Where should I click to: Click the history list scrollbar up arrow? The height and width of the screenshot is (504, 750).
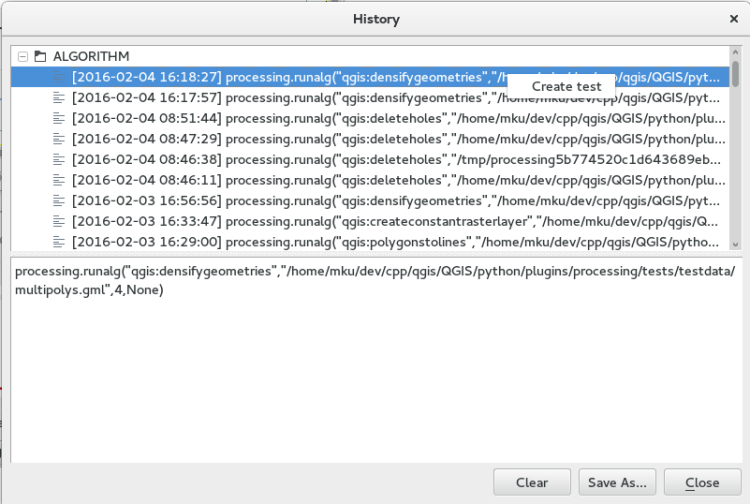[735, 52]
